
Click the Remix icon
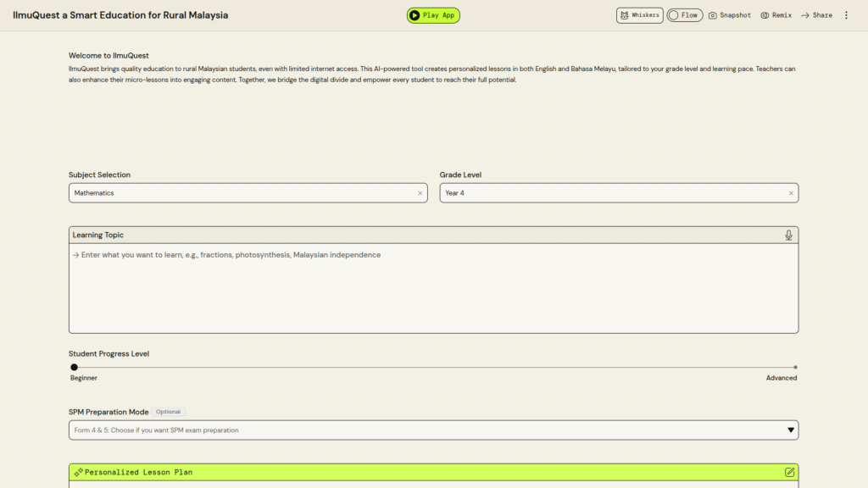(x=765, y=15)
